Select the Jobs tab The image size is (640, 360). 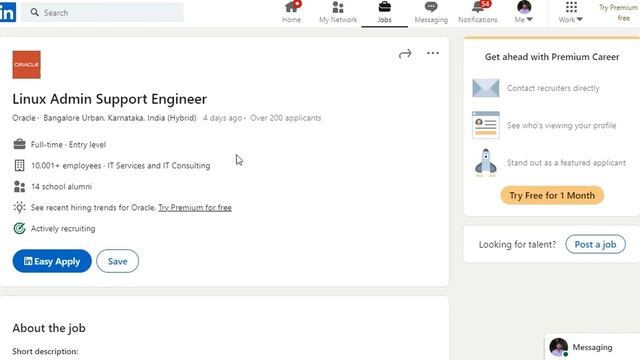[x=384, y=12]
